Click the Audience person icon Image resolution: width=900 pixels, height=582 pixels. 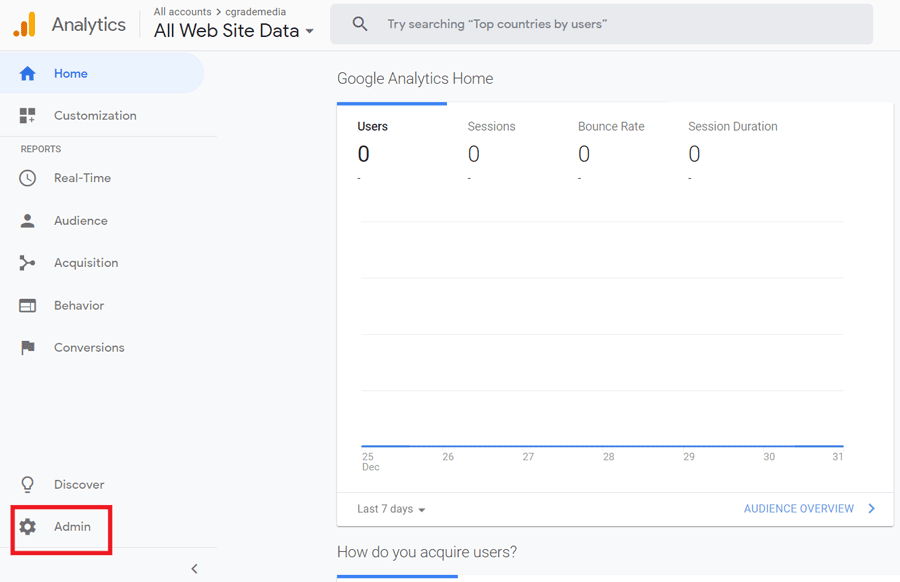tap(28, 220)
